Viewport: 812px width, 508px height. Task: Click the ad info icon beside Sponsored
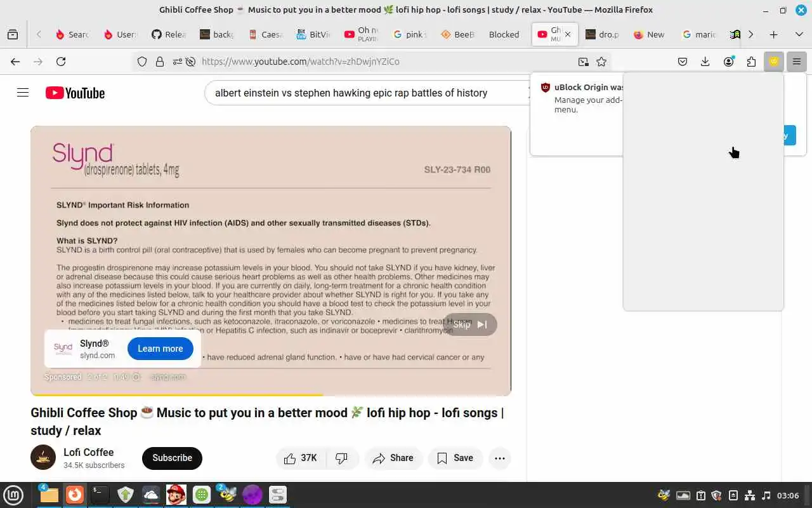pos(136,377)
